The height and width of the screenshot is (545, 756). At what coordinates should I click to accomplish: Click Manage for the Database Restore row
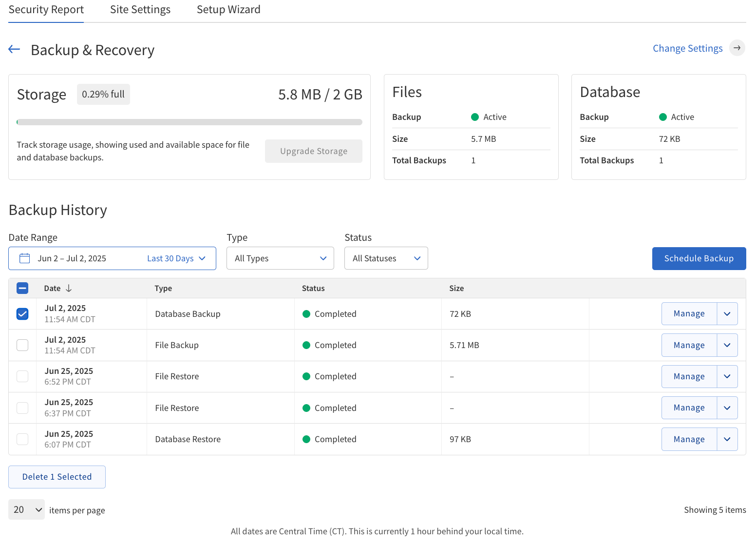pyautogui.click(x=689, y=439)
